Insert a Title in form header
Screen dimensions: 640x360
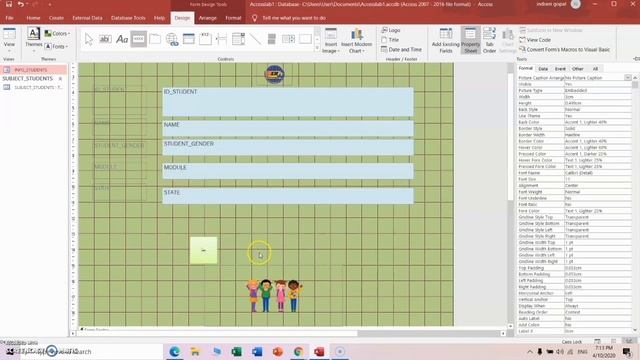390,40
